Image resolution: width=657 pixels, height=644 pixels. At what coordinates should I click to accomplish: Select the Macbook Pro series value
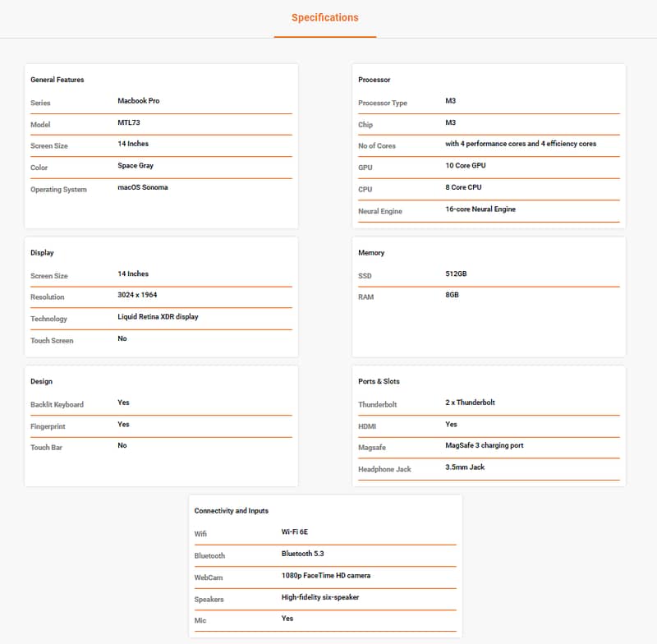point(139,101)
